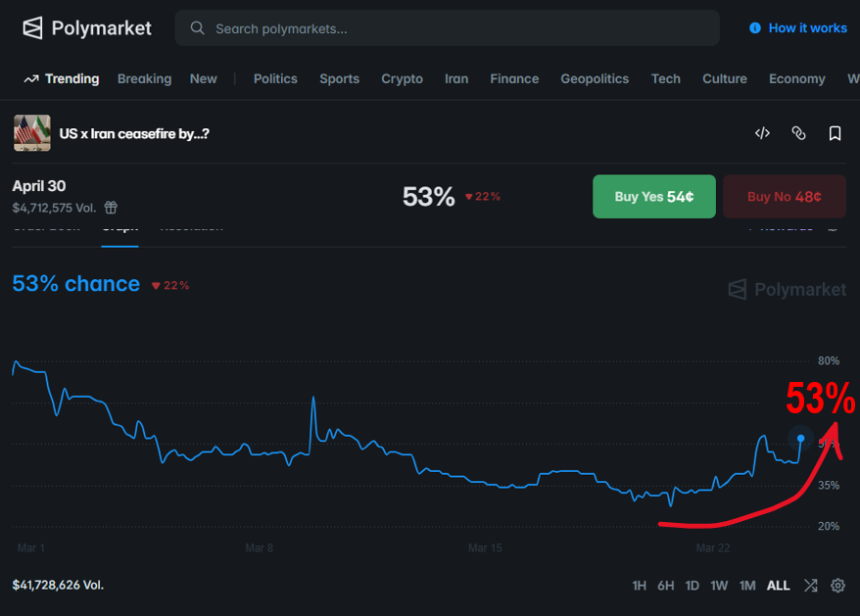This screenshot has width=860, height=616.
Task: Select the ALL time range option
Action: pos(778,586)
